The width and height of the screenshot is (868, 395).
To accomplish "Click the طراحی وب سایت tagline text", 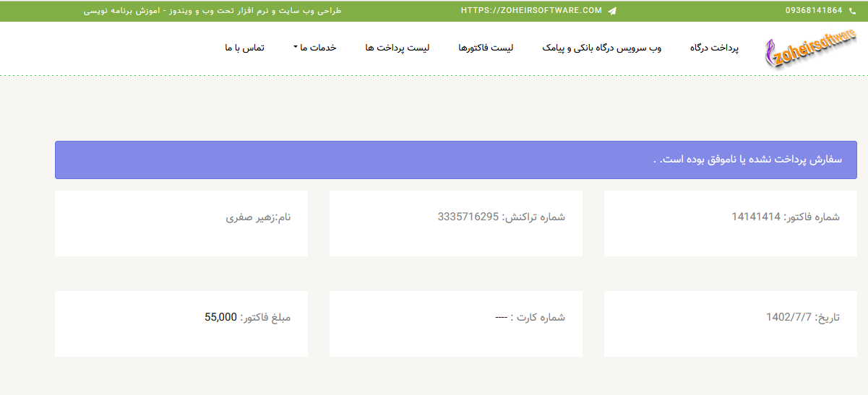I will 212,11.
